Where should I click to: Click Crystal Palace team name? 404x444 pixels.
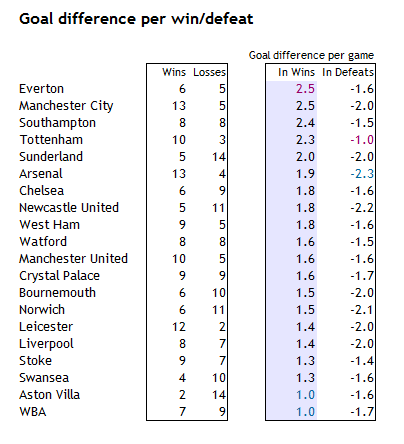[59, 276]
